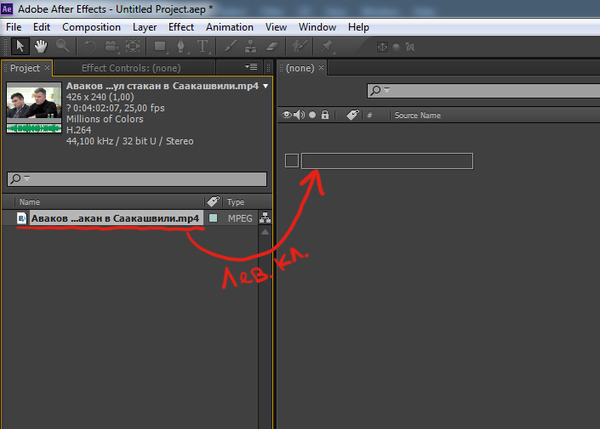Click the Project panel flowchart icon

pyautogui.click(x=265, y=218)
